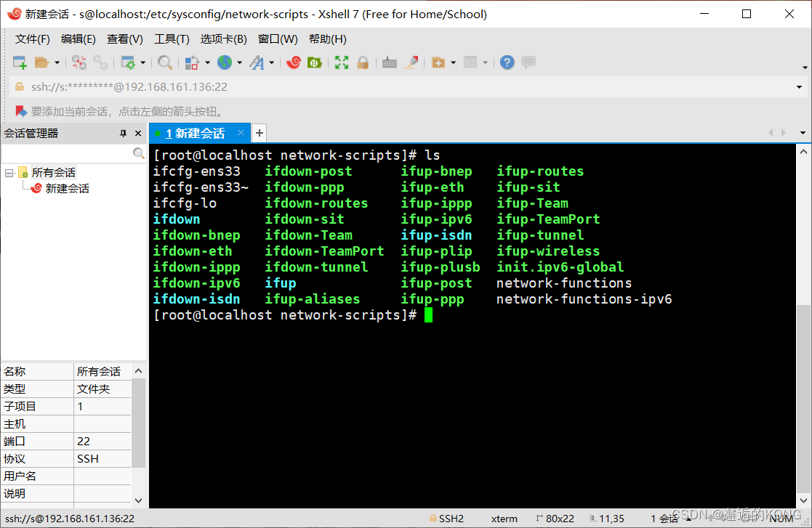Click the Font toolbar icon
812x528 pixels.
tap(257, 62)
